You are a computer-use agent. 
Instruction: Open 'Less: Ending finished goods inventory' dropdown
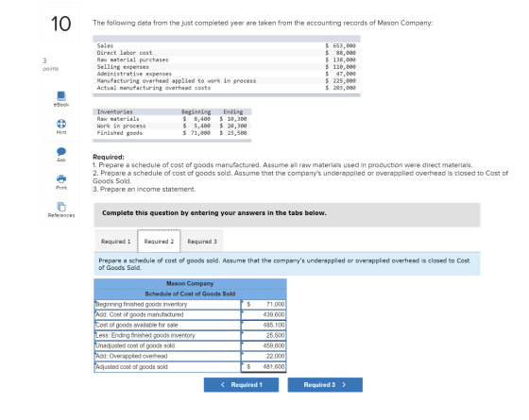click(x=167, y=335)
